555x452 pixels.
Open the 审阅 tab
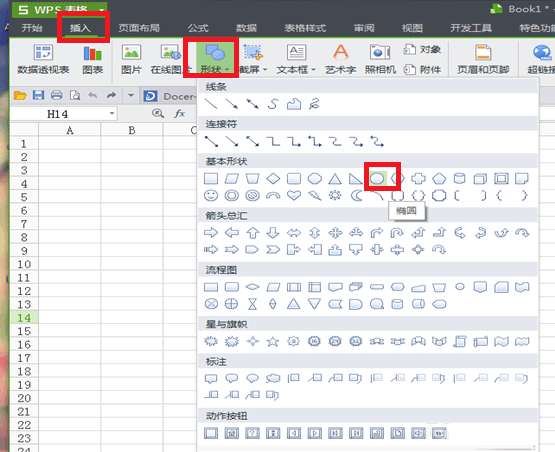pos(364,28)
